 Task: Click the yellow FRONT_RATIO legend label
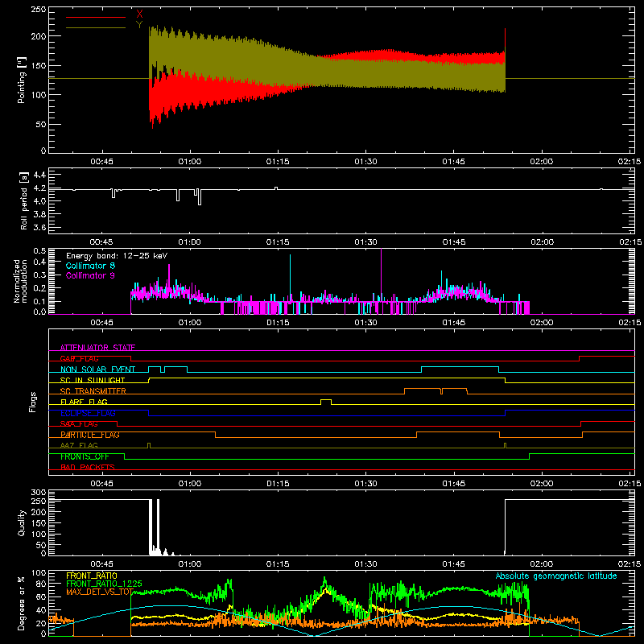tap(92, 576)
